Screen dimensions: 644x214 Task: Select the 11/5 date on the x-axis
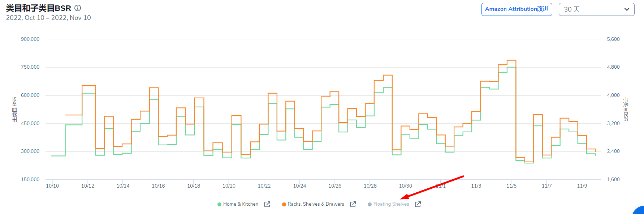[x=511, y=186]
